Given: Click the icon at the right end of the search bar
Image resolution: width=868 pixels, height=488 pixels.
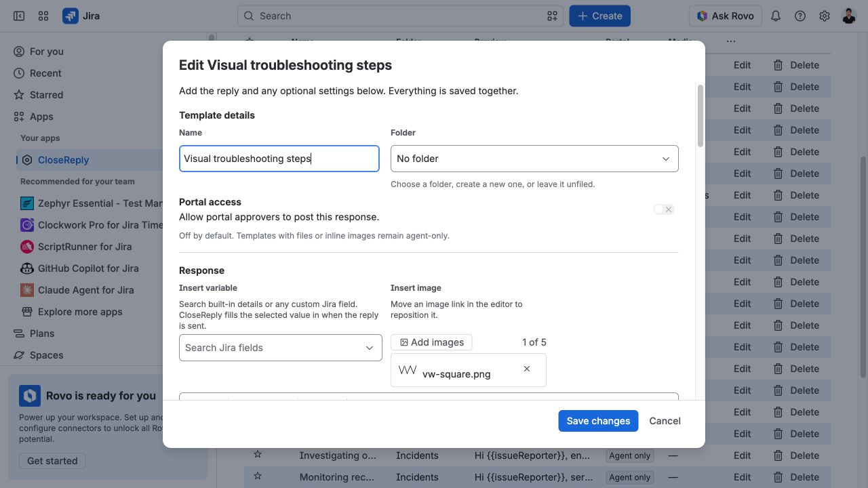Looking at the screenshot, I should click(552, 16).
